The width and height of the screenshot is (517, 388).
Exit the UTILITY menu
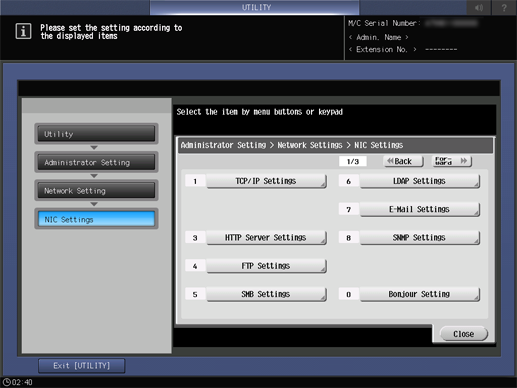[82, 366]
